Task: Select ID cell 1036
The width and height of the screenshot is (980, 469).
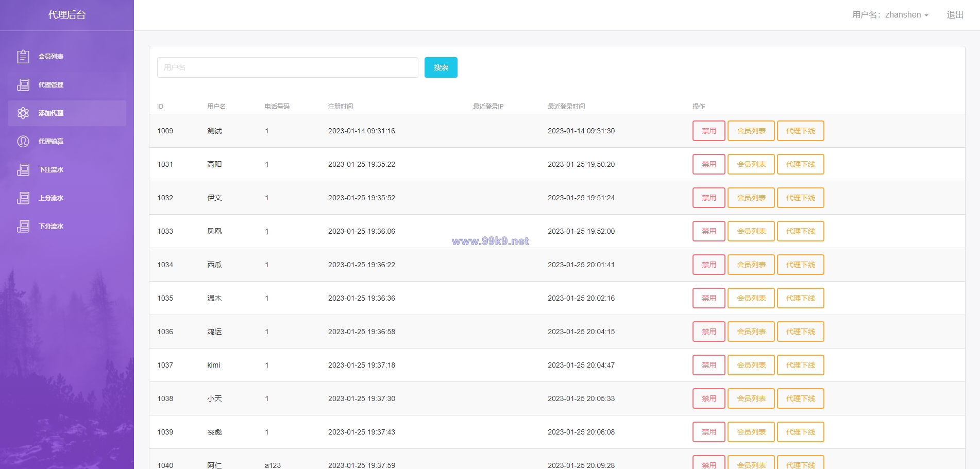Action: tap(165, 332)
